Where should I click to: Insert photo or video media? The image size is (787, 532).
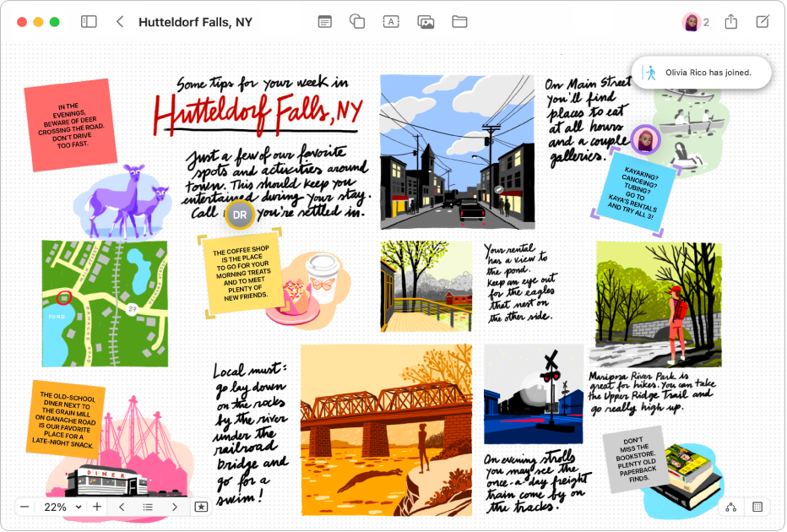(x=426, y=22)
